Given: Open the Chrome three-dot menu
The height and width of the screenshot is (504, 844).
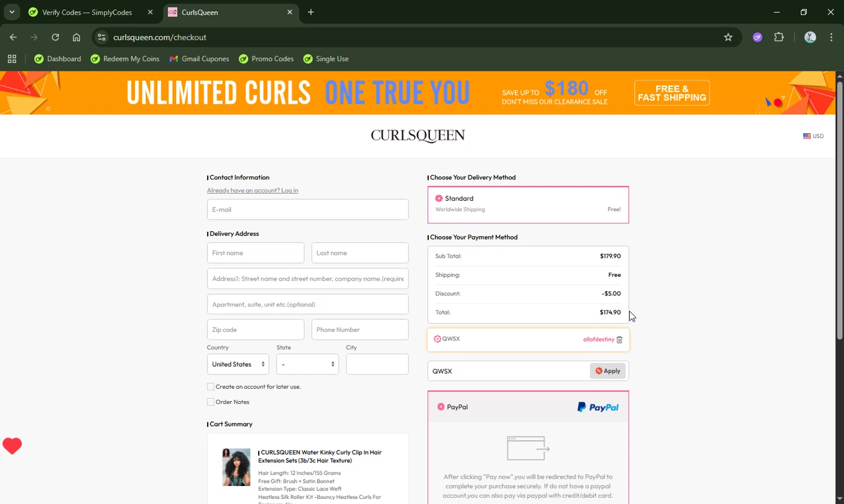Looking at the screenshot, I should (x=831, y=37).
